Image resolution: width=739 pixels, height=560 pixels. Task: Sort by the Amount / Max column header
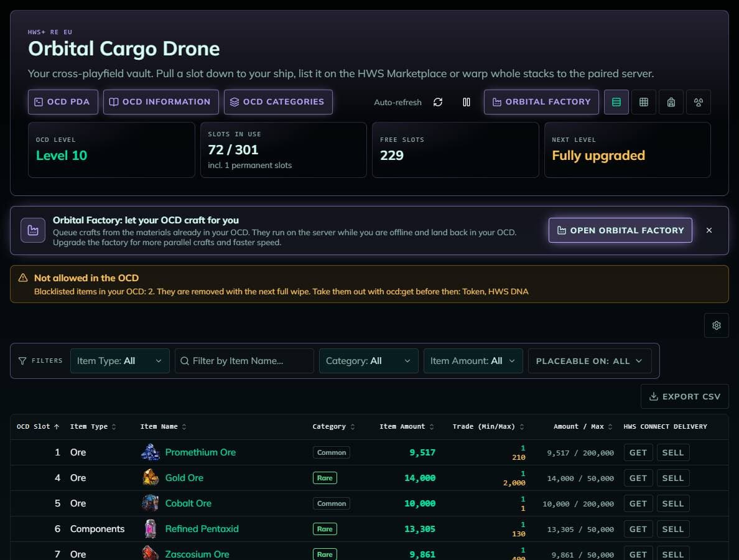click(x=583, y=427)
